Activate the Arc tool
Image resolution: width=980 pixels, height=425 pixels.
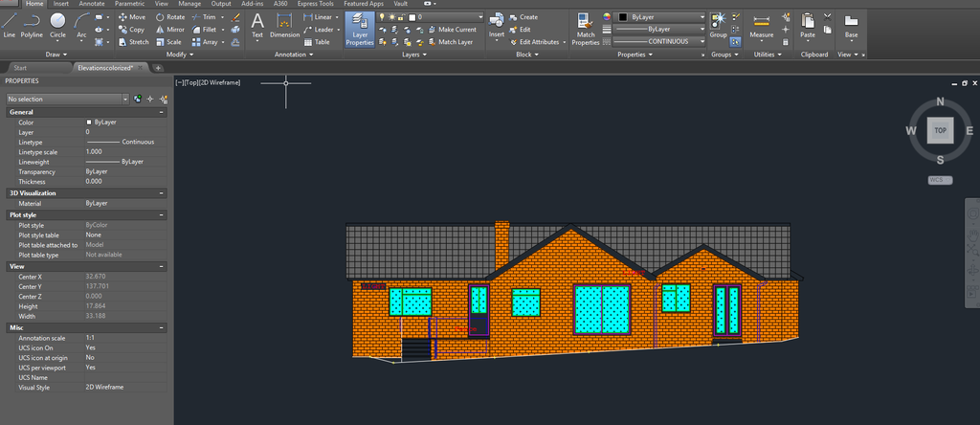[x=82, y=25]
